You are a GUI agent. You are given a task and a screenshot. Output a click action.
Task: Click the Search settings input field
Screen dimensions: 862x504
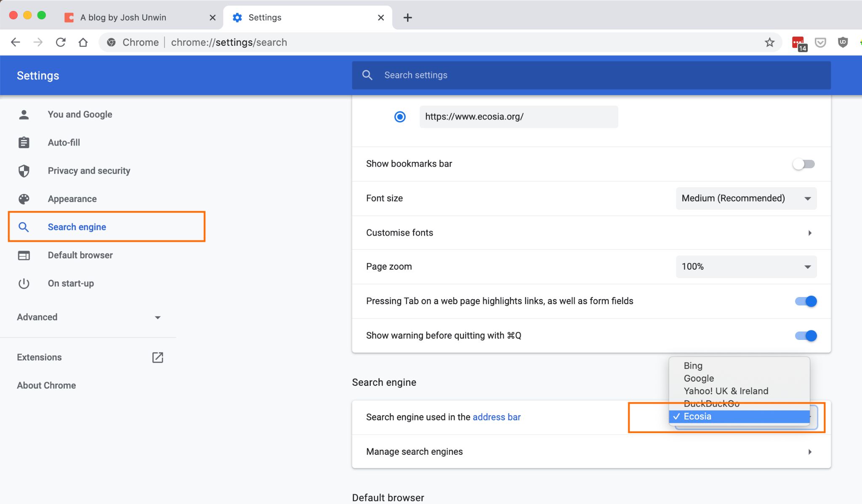click(591, 75)
